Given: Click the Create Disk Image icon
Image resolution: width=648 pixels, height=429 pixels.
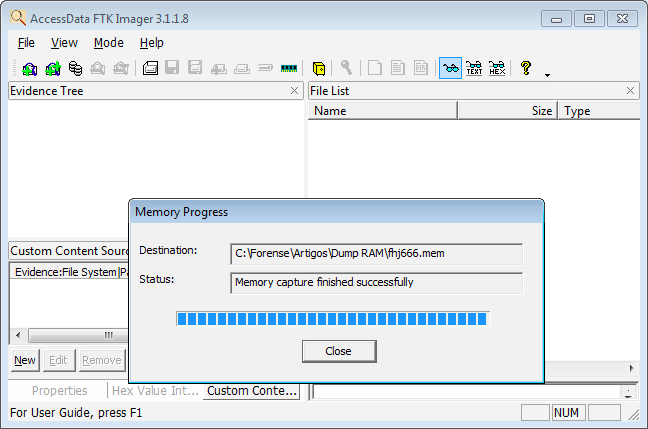Looking at the screenshot, I should pos(150,68).
